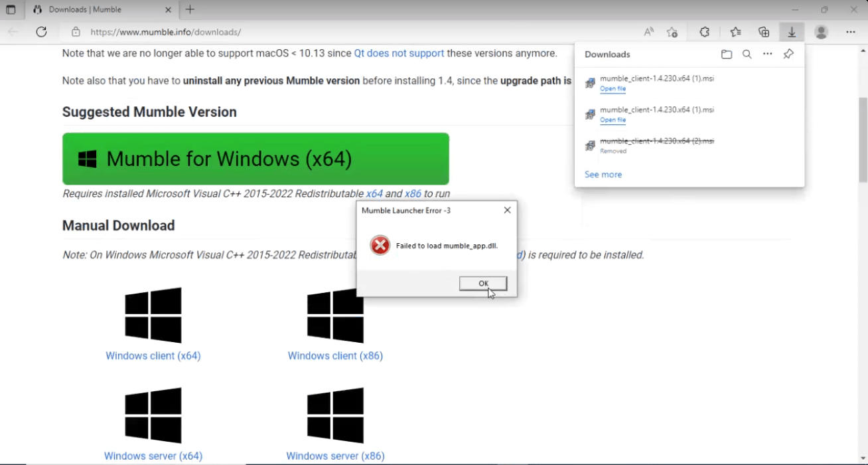Close the Downloads | Mumble tab

pos(168,10)
